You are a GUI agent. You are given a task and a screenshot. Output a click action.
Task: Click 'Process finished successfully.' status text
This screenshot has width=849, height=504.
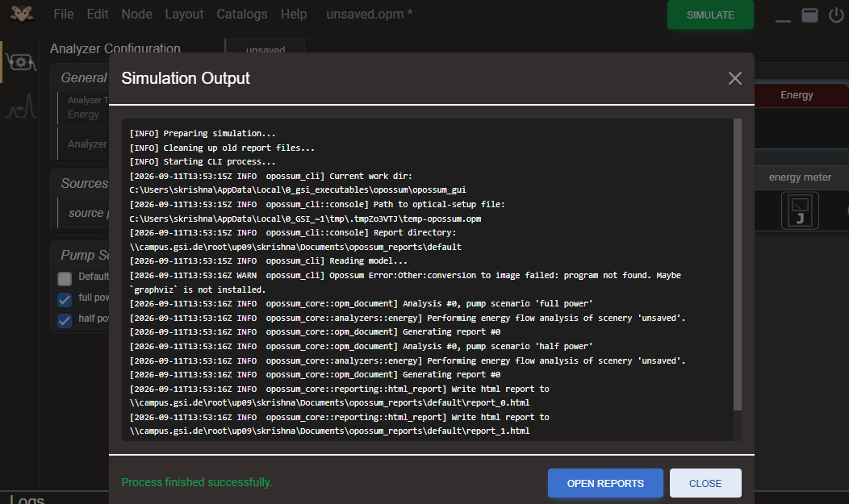pyautogui.click(x=197, y=482)
